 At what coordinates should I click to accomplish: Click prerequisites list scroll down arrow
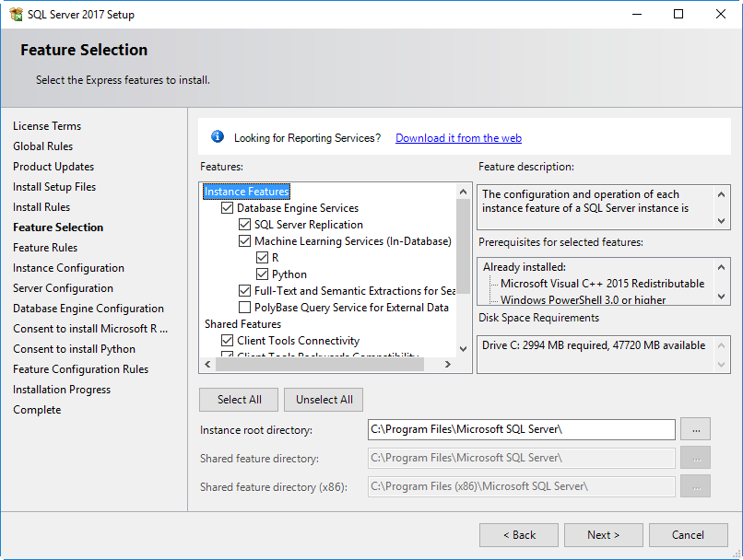721,297
